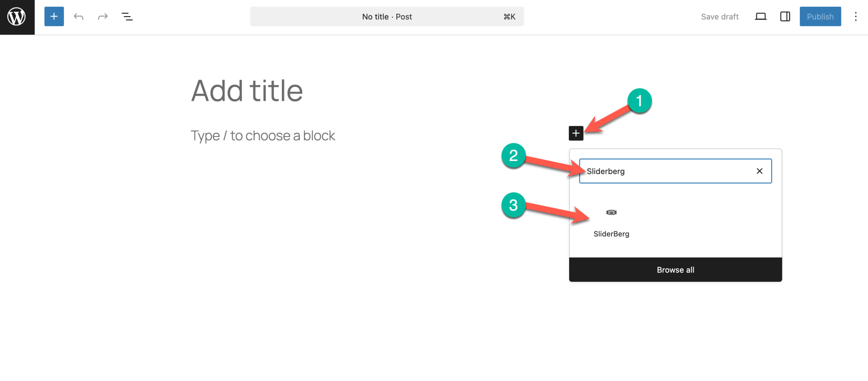Click the inline plus inserter in the canvas
The height and width of the screenshot is (381, 868).
[575, 133]
